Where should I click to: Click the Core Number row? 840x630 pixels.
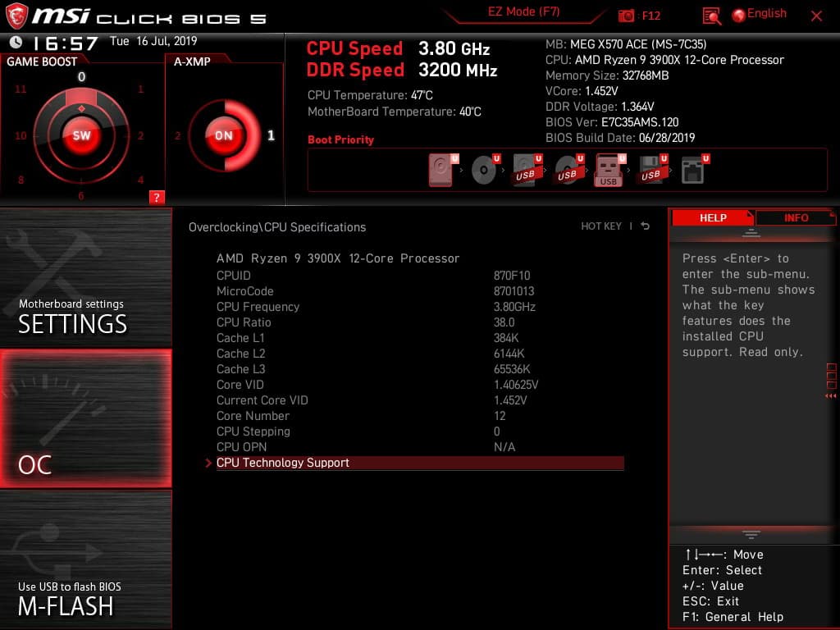[420, 416]
